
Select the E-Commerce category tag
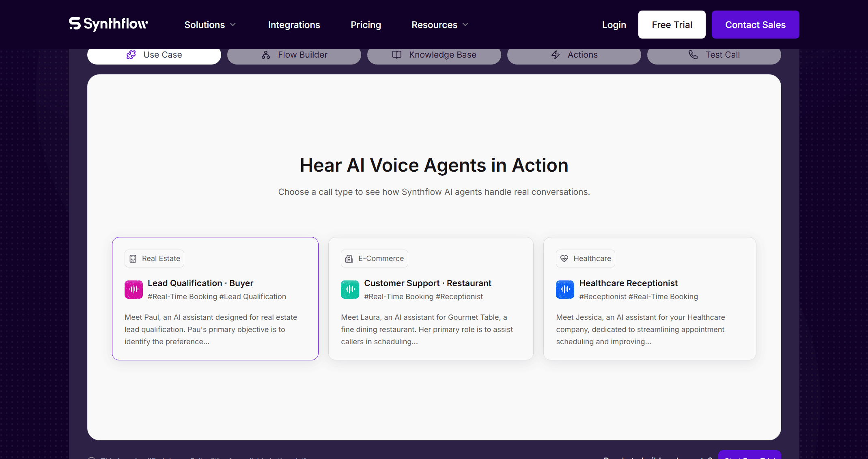(x=374, y=259)
